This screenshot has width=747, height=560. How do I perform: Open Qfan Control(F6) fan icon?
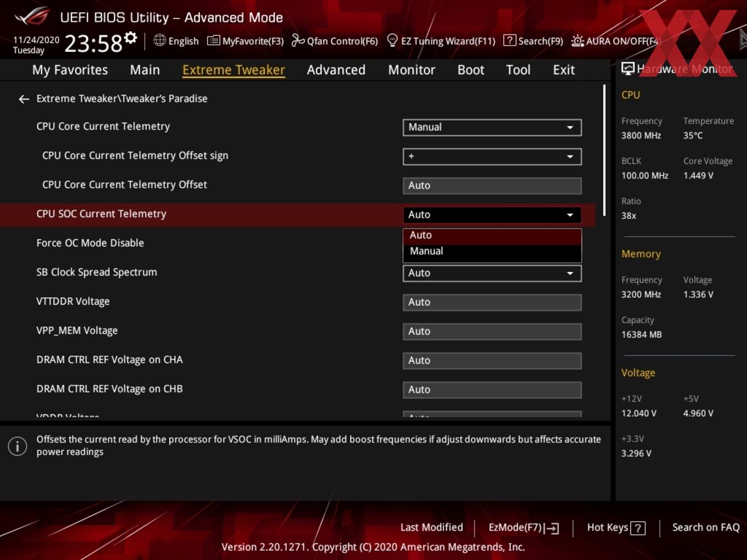[298, 40]
